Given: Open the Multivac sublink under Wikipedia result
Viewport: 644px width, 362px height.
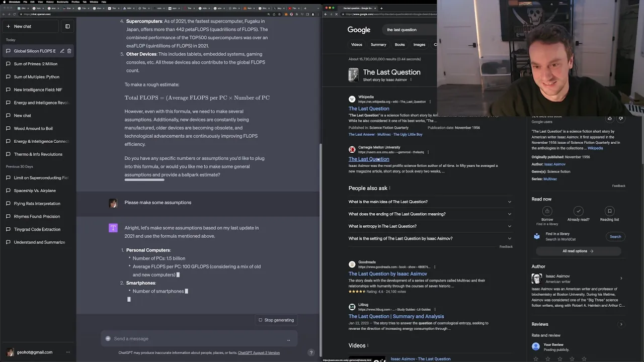Looking at the screenshot, I should [x=384, y=135].
